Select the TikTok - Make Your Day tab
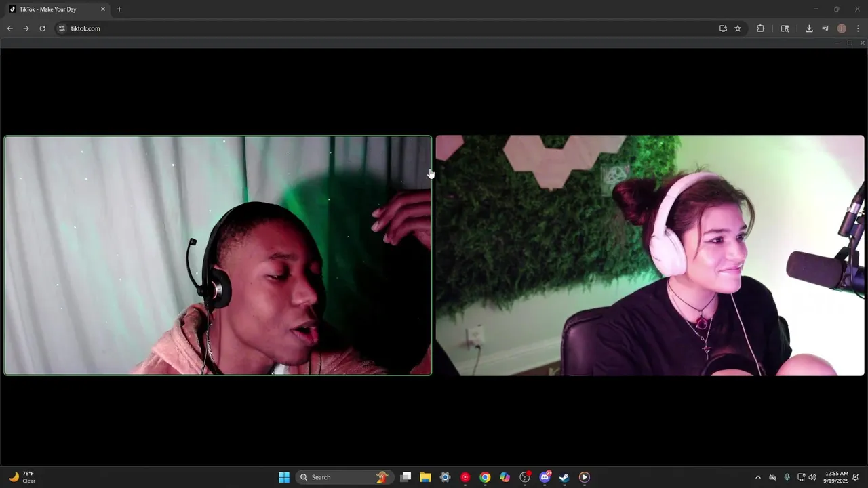868x488 pixels. (57, 9)
